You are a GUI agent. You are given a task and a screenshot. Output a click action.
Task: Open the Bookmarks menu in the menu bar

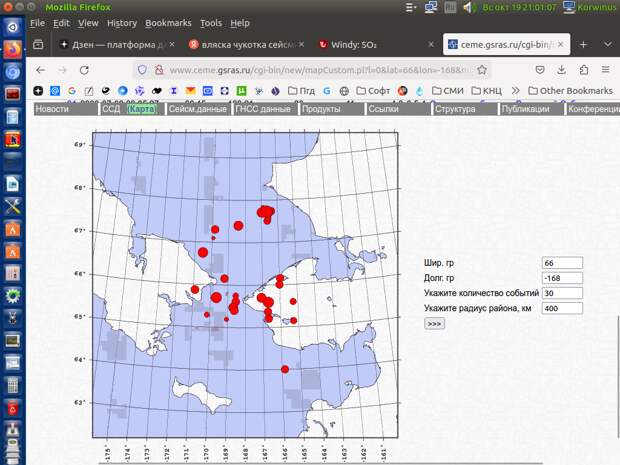point(168,22)
